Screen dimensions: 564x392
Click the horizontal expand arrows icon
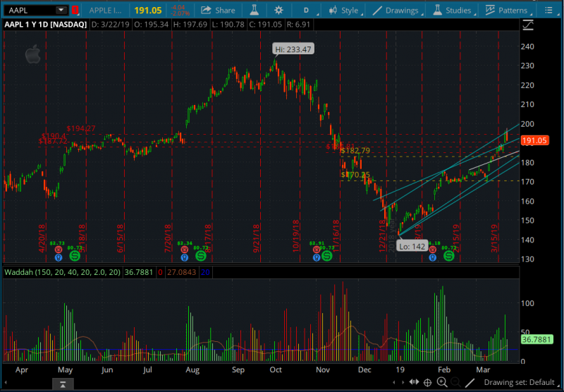[x=412, y=383]
